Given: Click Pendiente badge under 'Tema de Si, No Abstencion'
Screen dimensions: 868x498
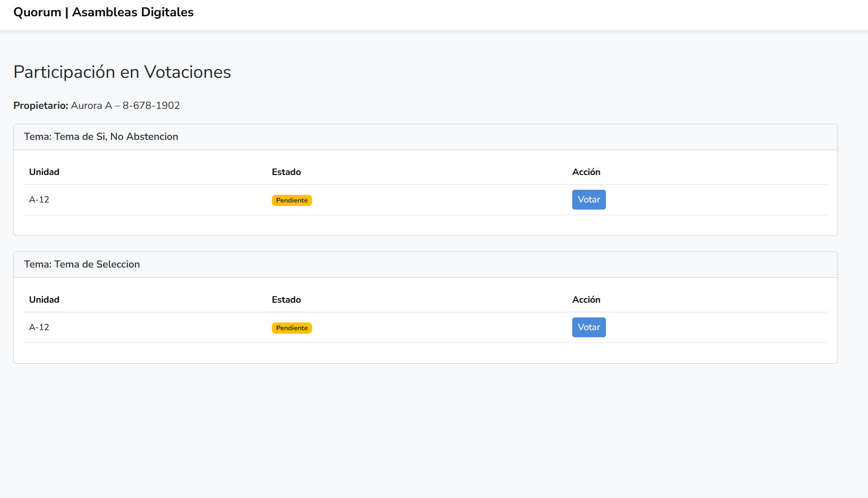Looking at the screenshot, I should (x=292, y=200).
